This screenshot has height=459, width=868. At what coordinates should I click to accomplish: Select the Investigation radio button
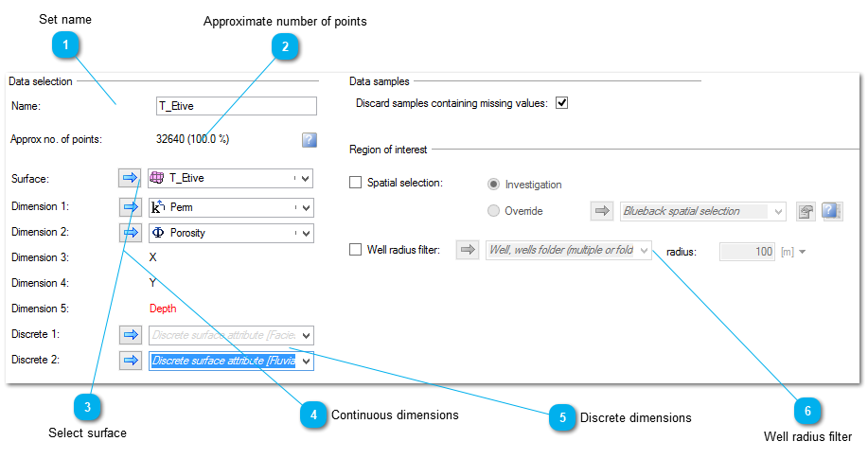coord(493,185)
